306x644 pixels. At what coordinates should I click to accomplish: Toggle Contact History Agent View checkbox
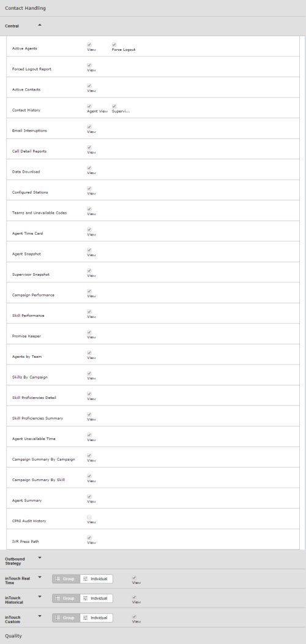89,107
